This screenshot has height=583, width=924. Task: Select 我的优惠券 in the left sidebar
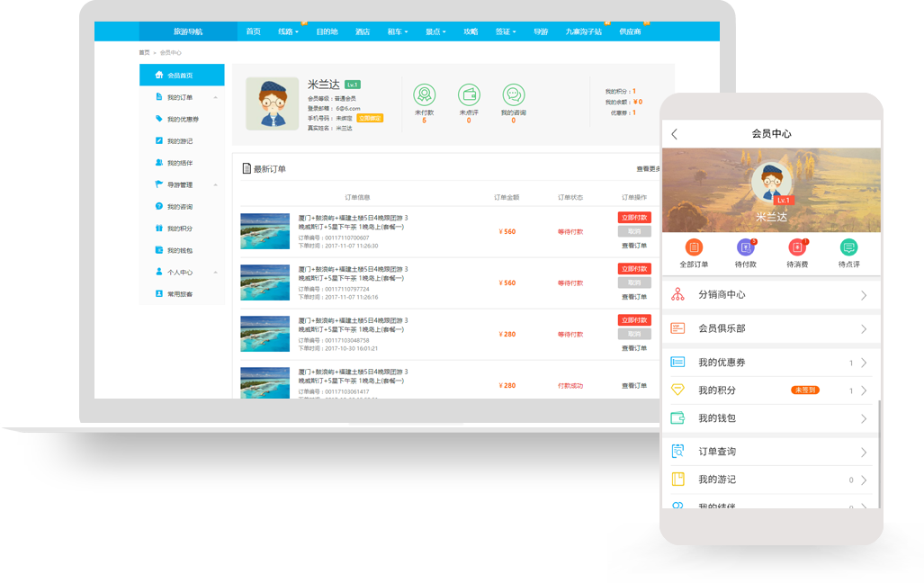click(183, 119)
